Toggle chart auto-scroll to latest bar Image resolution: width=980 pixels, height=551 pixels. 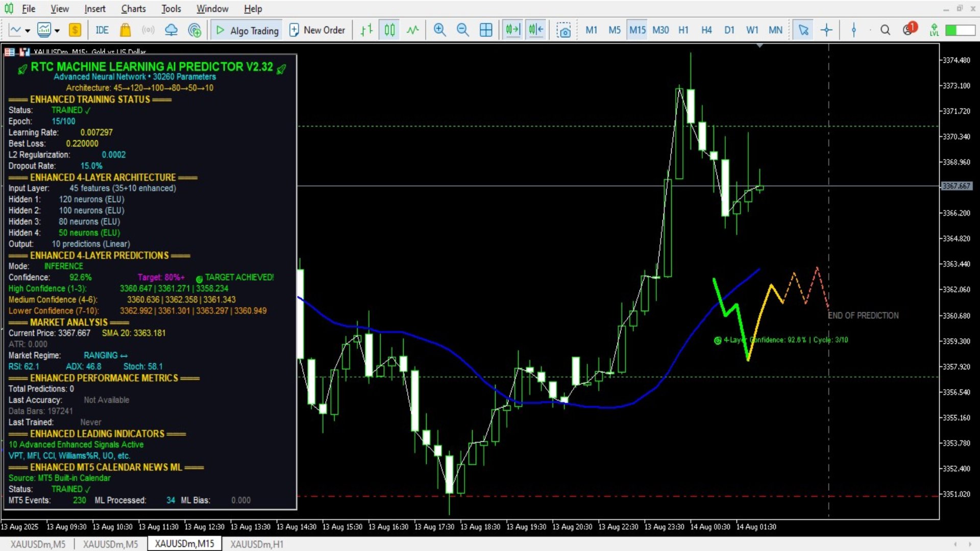pos(512,30)
